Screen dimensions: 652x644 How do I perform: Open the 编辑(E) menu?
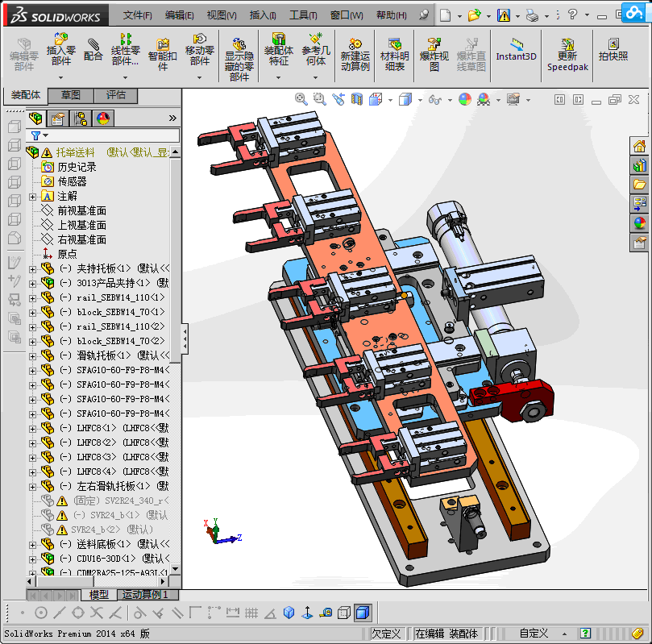pyautogui.click(x=179, y=15)
